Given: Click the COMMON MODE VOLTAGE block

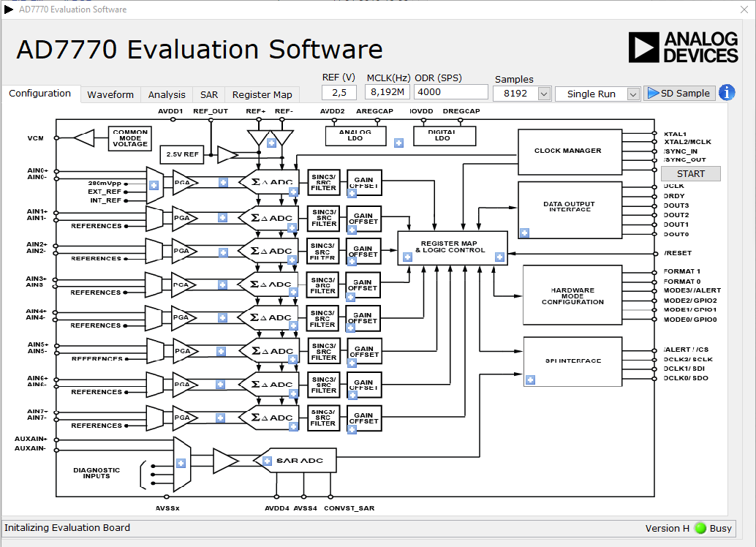Looking at the screenshot, I should [130, 138].
